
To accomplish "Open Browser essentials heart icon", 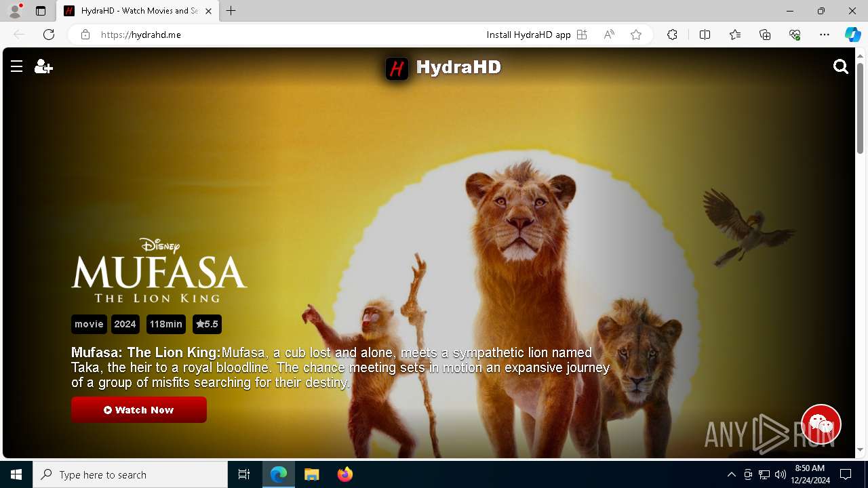I will tap(795, 35).
